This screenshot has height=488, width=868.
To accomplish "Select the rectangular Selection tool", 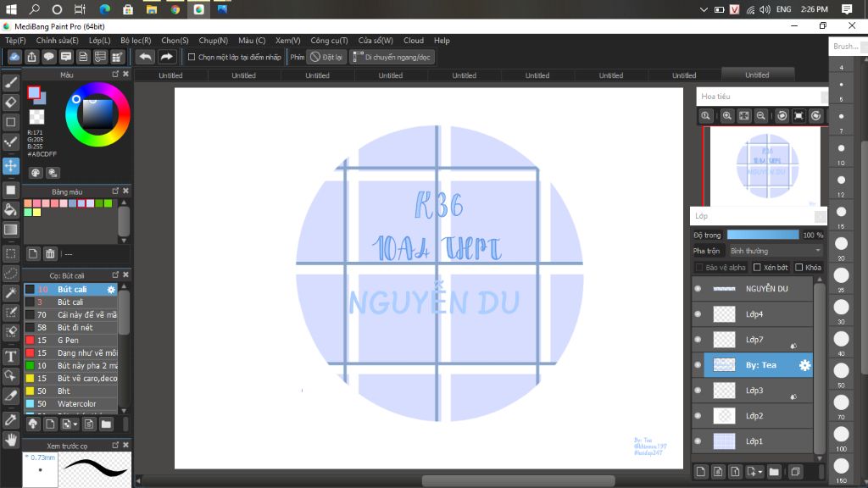I will point(10,254).
